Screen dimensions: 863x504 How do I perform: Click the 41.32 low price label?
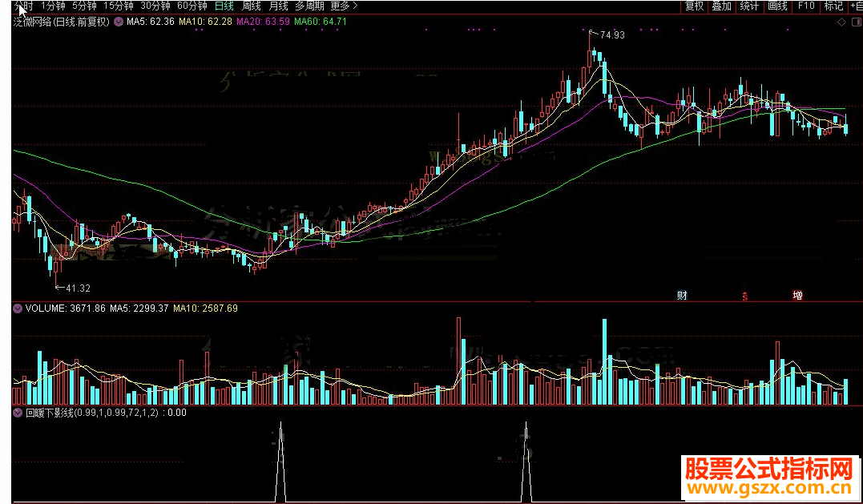point(78,288)
